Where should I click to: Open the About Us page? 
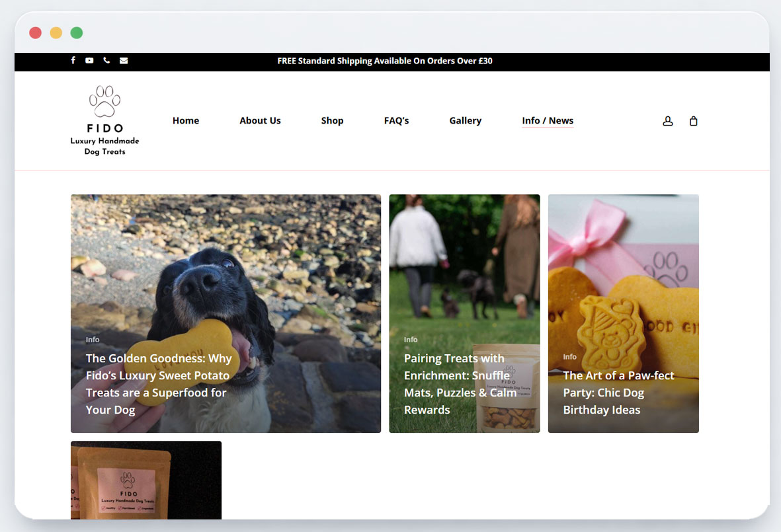(260, 121)
